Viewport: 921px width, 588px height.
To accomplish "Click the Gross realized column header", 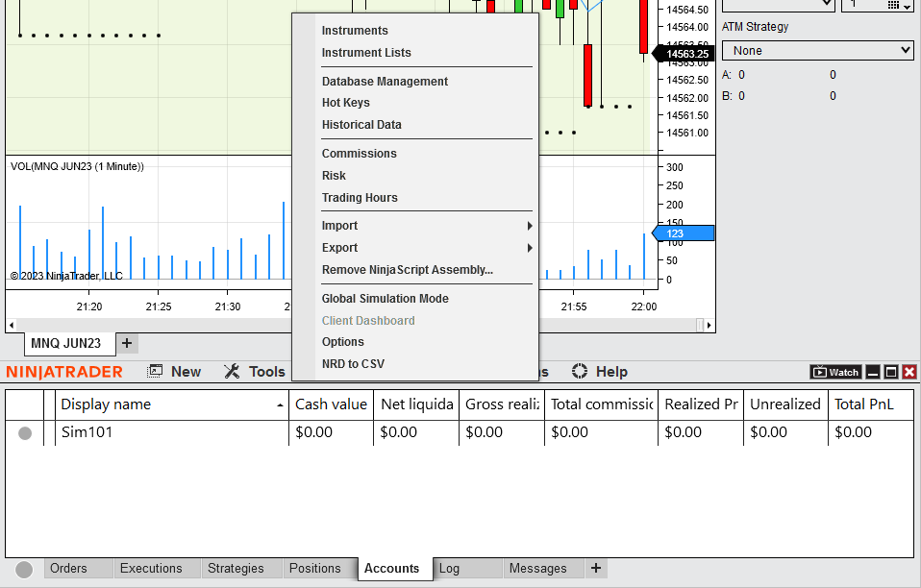I will click(502, 404).
